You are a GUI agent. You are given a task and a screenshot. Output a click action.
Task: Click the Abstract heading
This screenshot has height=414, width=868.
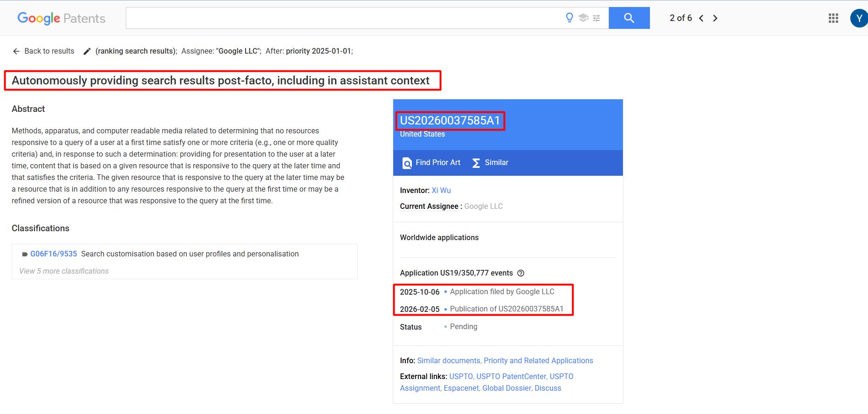(x=28, y=109)
